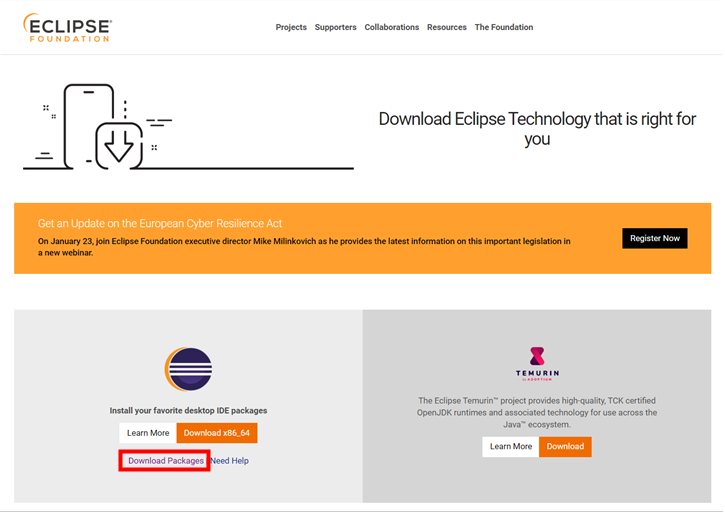This screenshot has width=725, height=514.
Task: Open the Download Packages link
Action: click(166, 460)
